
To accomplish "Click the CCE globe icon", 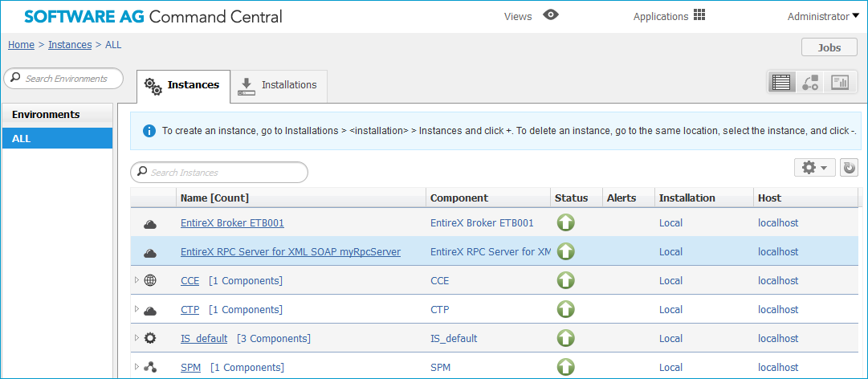I will (x=150, y=280).
